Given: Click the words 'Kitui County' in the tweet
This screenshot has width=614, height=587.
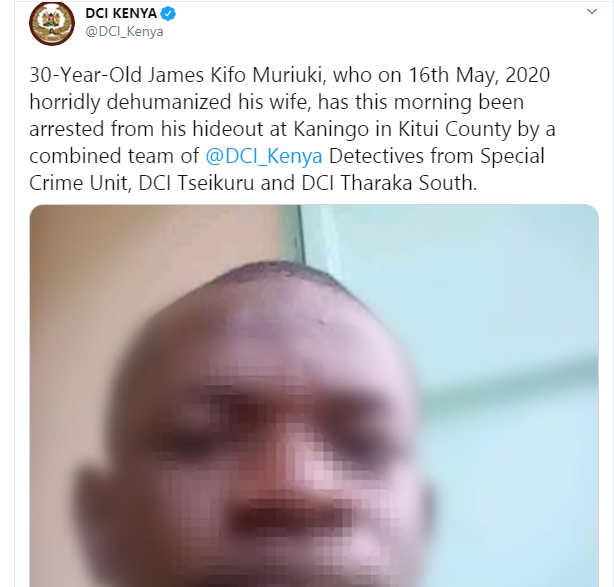Looking at the screenshot, I should click(455, 129).
